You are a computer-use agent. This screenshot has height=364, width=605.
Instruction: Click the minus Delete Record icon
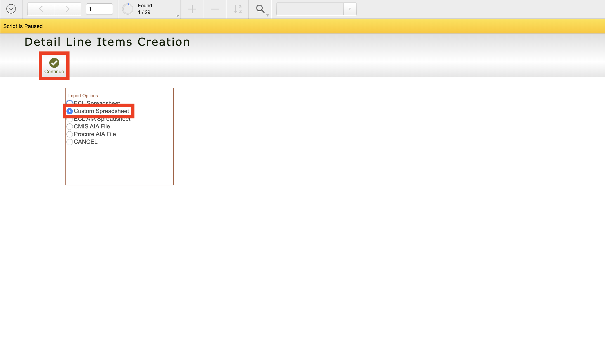(215, 9)
